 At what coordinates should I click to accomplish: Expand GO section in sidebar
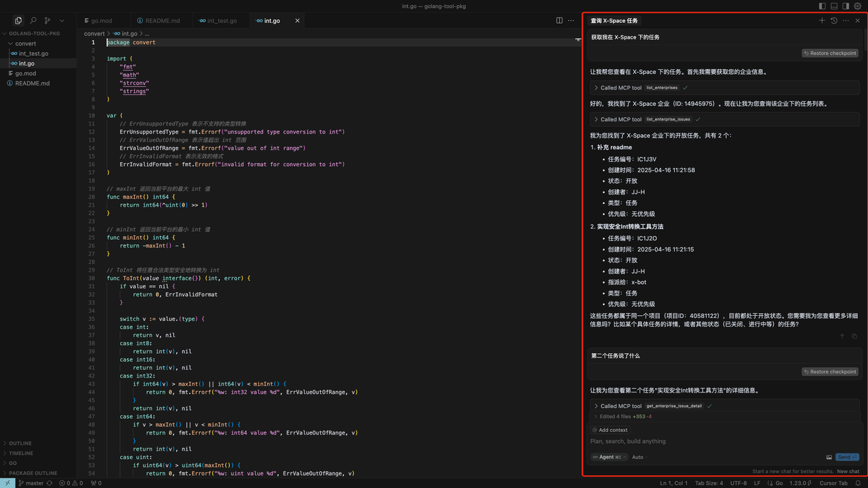click(x=38, y=463)
